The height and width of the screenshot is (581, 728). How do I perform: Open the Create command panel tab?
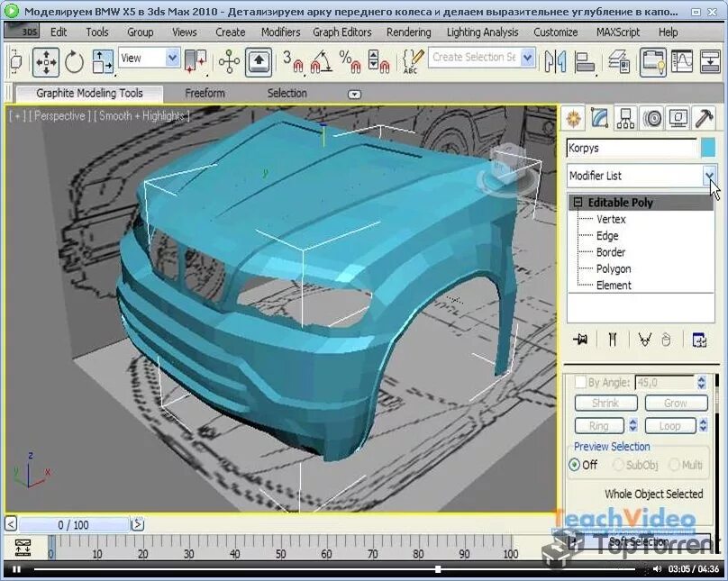click(574, 118)
